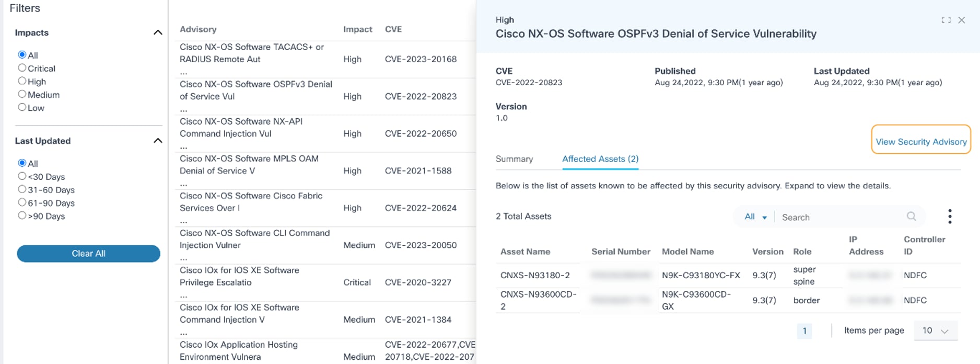980x364 pixels.
Task: Switch to the Summary tab
Action: coord(514,159)
